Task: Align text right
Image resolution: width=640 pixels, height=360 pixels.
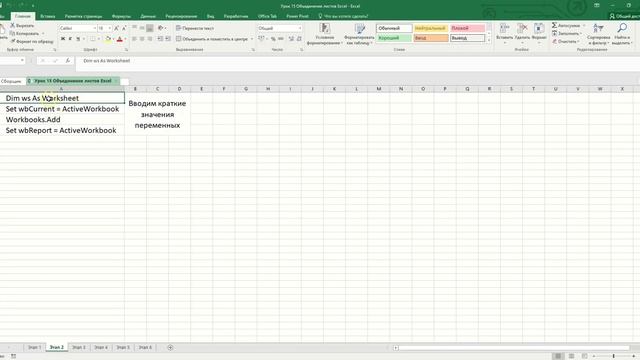Action: (x=150, y=39)
